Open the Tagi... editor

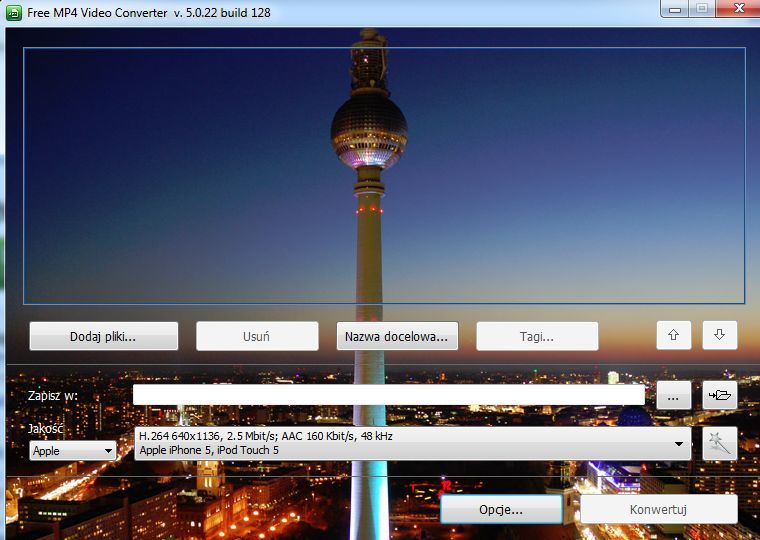[x=537, y=336]
